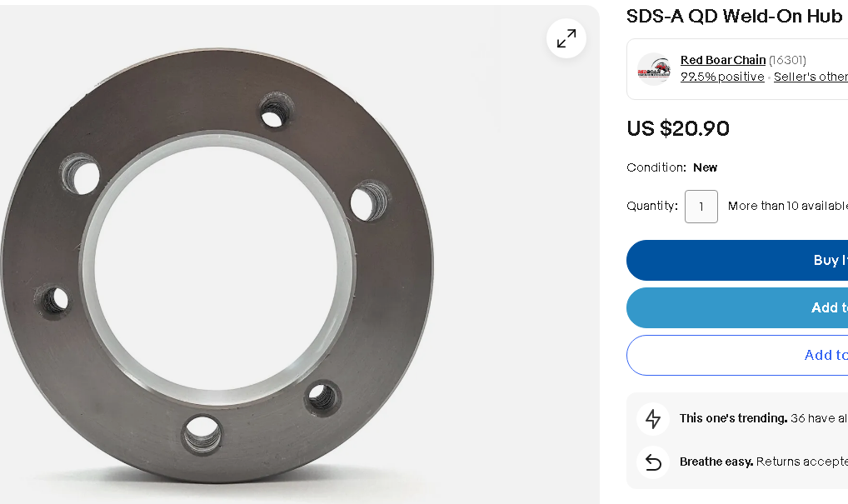Image resolution: width=848 pixels, height=504 pixels.
Task: Click the trending lightning bolt icon
Action: tap(653, 418)
